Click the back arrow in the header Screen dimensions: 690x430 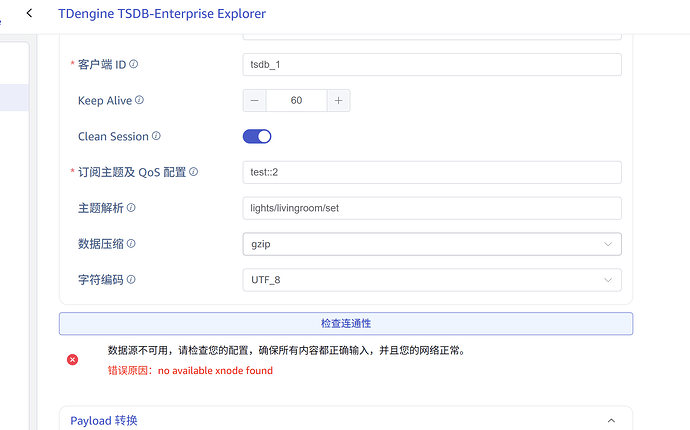(x=29, y=13)
